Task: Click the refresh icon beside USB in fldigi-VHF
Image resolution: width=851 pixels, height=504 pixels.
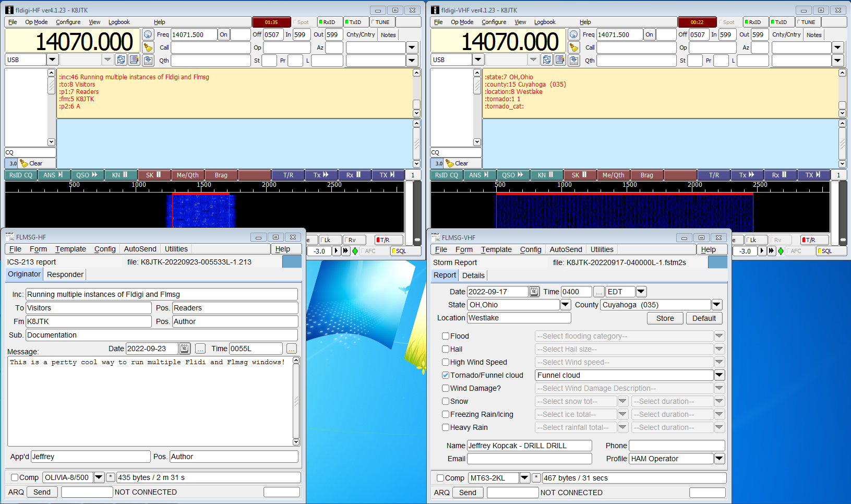Action: 547,59
